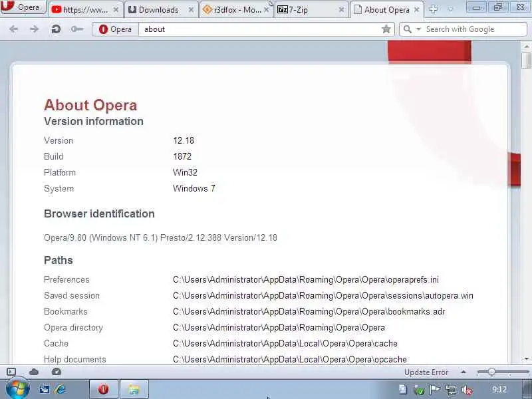Viewport: 532px width, 399px height.
Task: Switch to the r3dfox tab
Action: point(237,10)
